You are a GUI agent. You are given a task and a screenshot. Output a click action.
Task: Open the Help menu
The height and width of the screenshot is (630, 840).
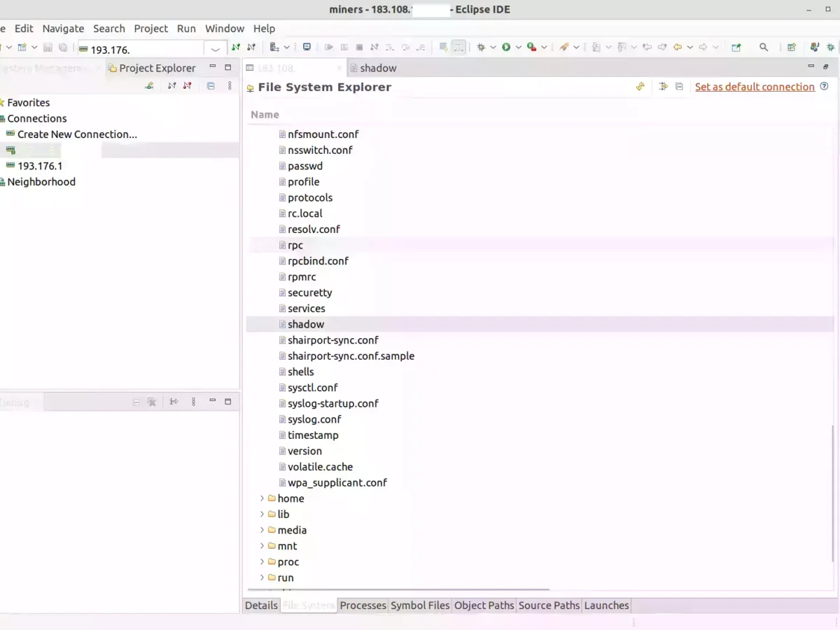[264, 29]
